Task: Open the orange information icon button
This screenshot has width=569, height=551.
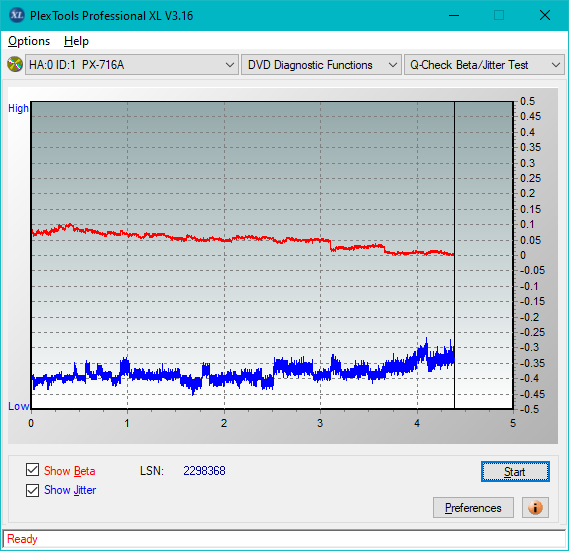Action: click(x=535, y=507)
